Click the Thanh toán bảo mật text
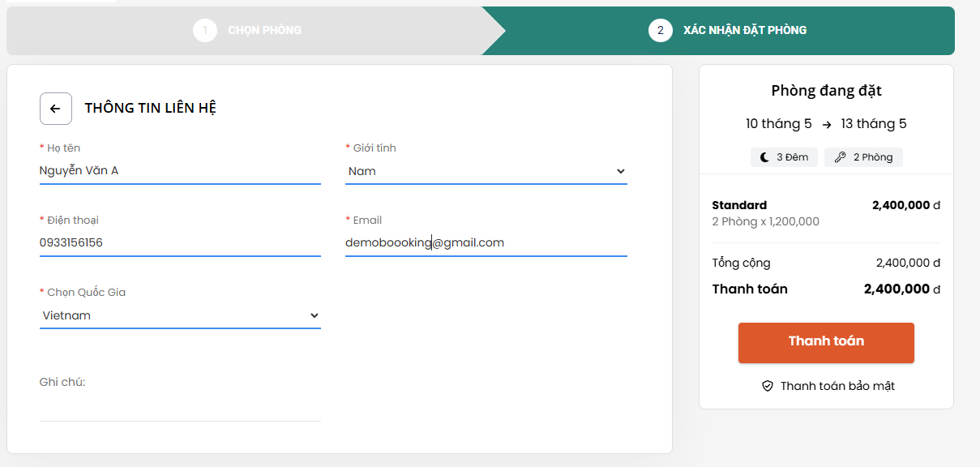The image size is (980, 467). pos(837,386)
